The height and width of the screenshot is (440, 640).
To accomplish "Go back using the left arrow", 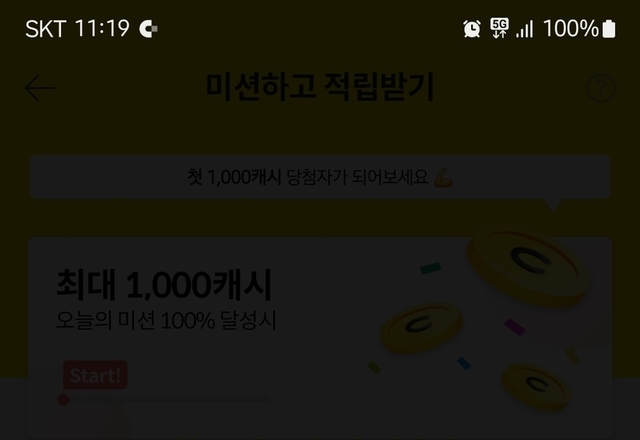I will click(40, 88).
